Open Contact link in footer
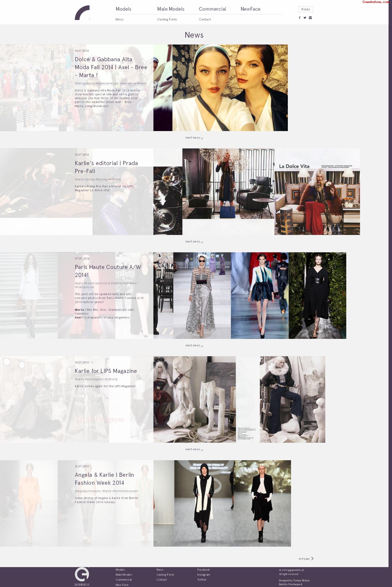This screenshot has height=587, width=392. pyautogui.click(x=162, y=580)
